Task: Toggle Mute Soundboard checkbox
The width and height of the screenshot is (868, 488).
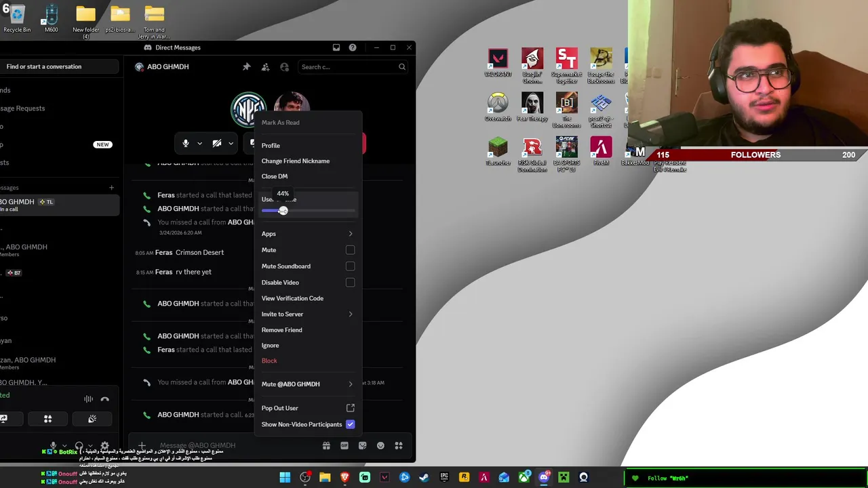Action: [350, 266]
